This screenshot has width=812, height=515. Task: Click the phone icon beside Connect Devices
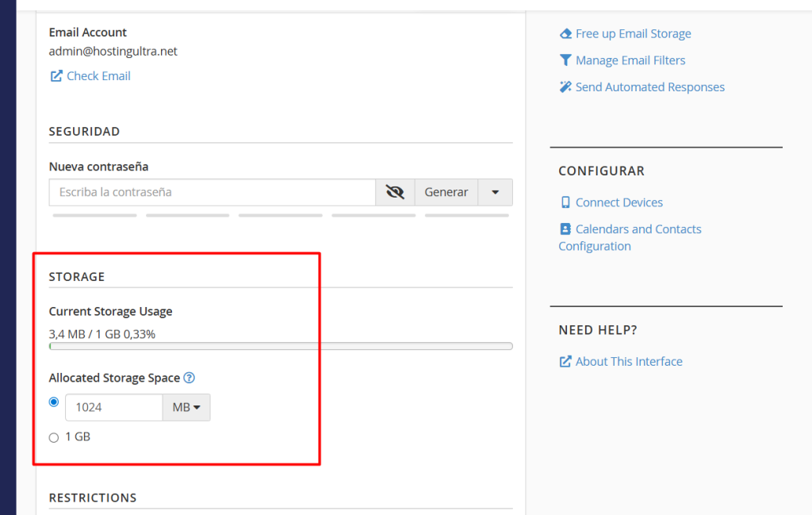pos(565,202)
